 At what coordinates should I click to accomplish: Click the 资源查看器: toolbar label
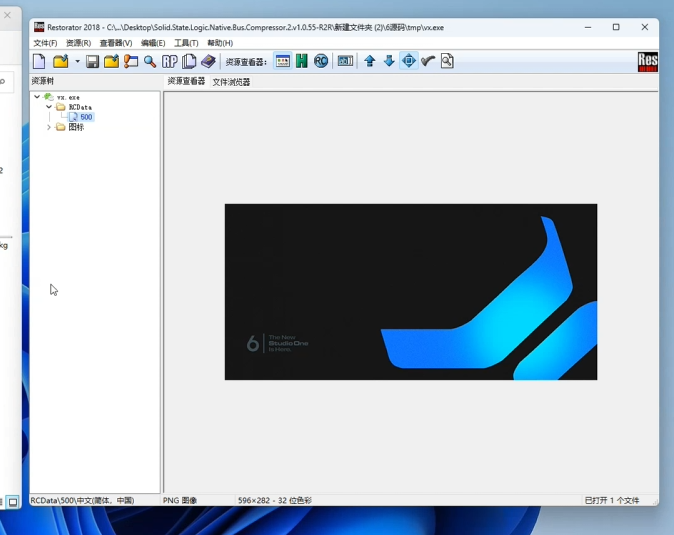(246, 62)
